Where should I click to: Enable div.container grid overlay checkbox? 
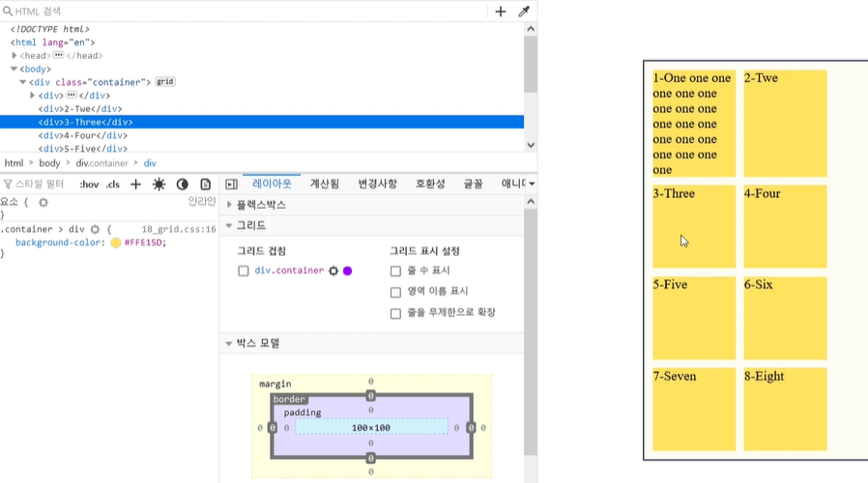tap(243, 270)
